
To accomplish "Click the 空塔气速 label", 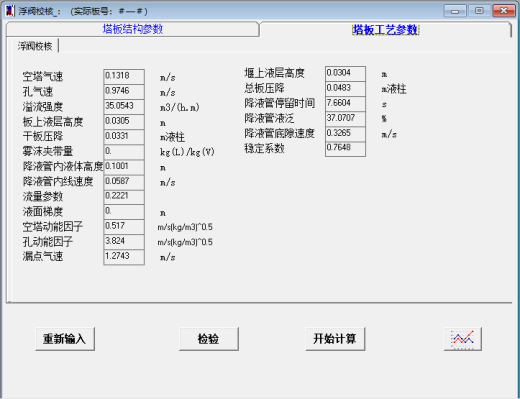I will click(43, 77).
